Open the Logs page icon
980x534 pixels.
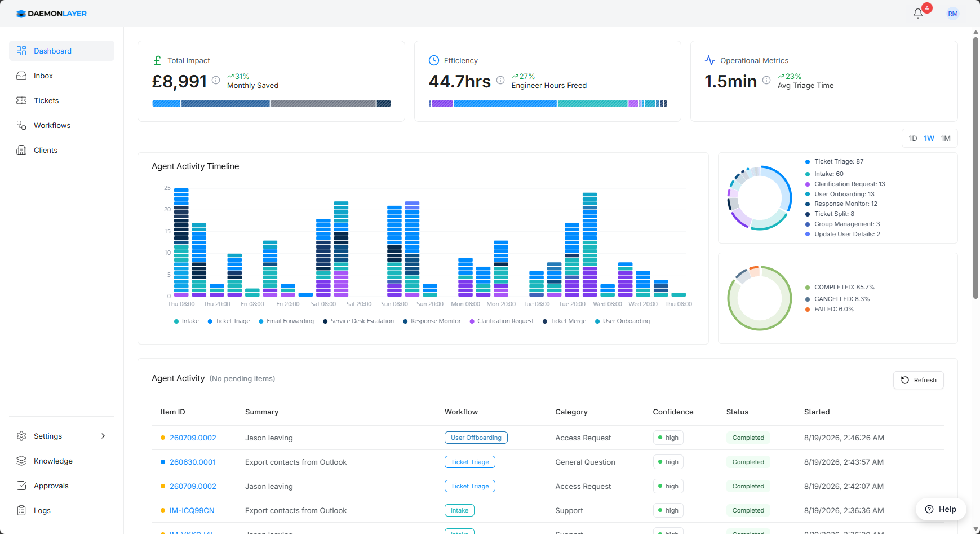pyautogui.click(x=21, y=510)
